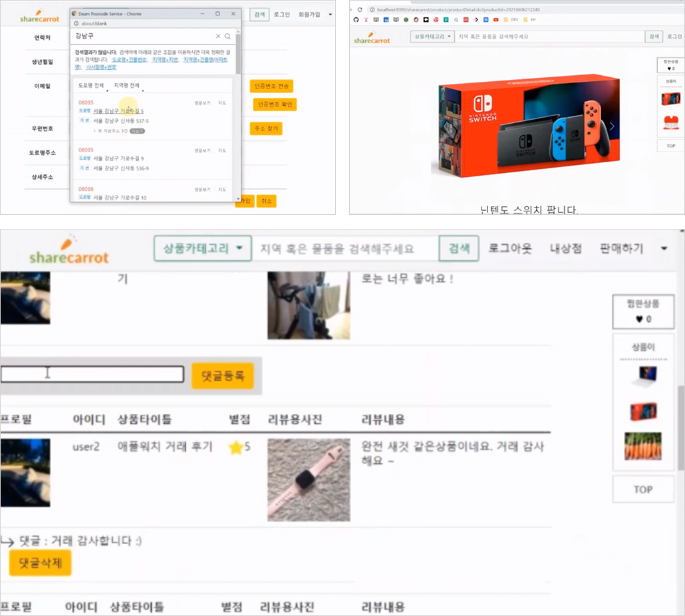Image resolution: width=685 pixels, height=616 pixels.
Task: Click the 댓글삭제 button
Action: tap(40, 563)
